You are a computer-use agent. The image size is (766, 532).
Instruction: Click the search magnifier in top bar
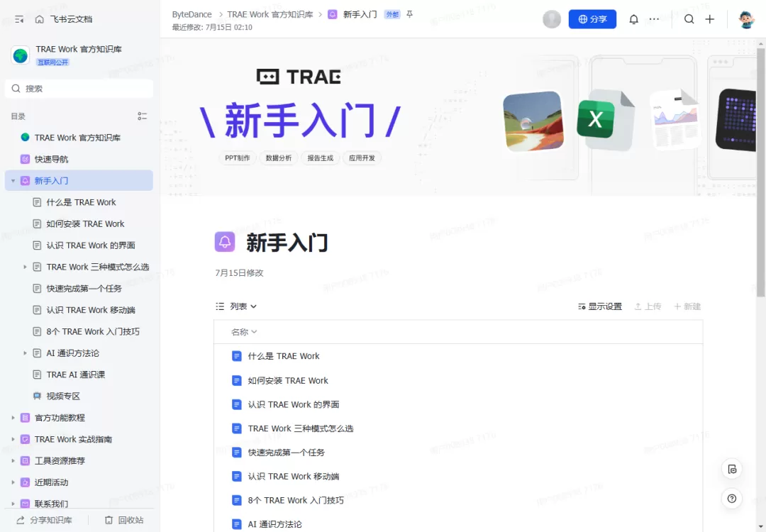click(x=689, y=19)
